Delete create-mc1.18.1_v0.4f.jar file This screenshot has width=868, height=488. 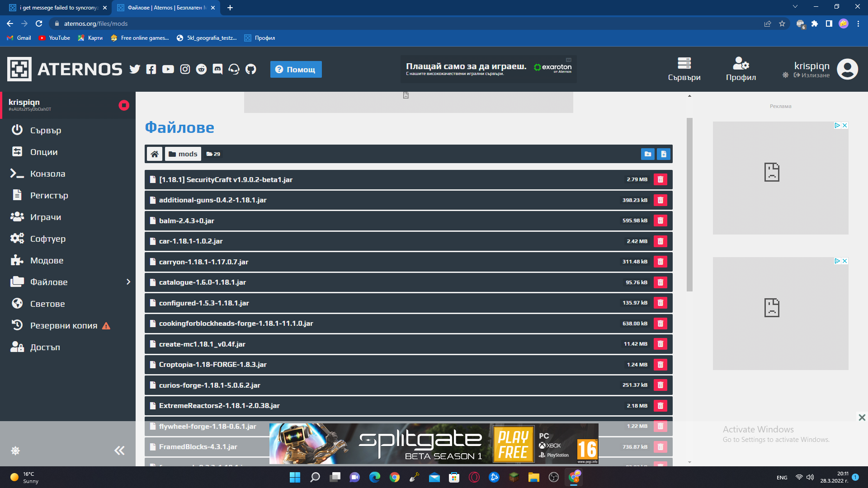coord(660,344)
